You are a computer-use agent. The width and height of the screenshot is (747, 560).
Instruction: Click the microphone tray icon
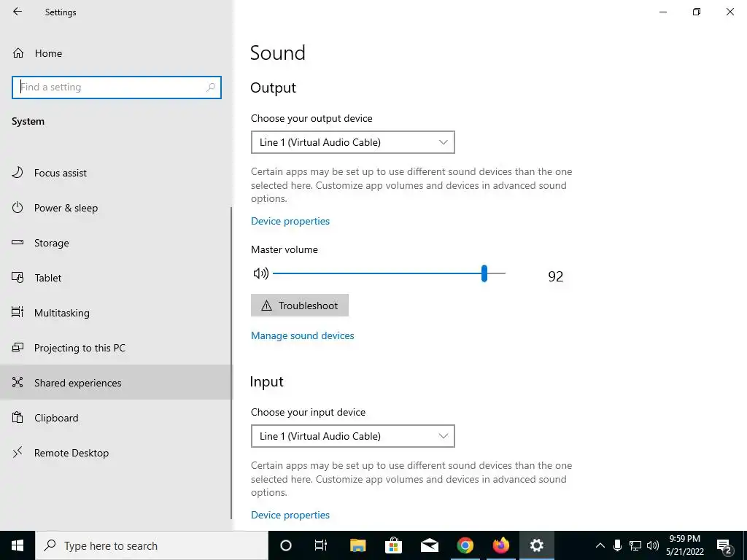pos(617,545)
